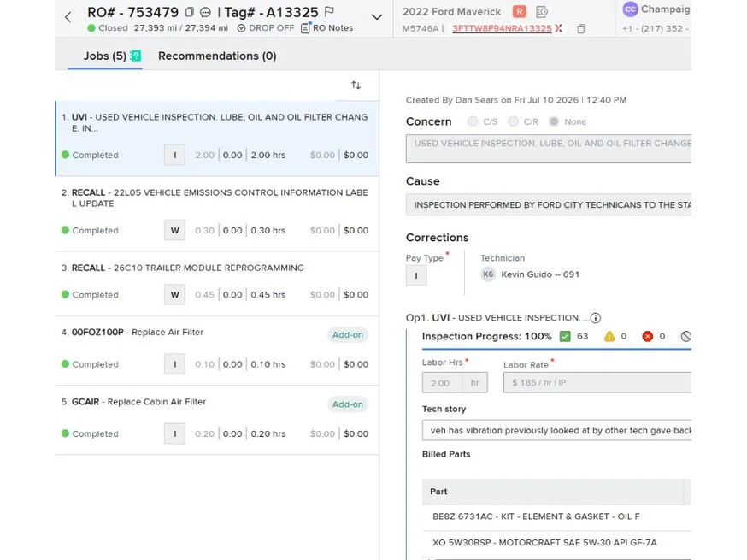The image size is (747, 560).
Task: Click the not-applicable circle slash icon
Action: [685, 337]
